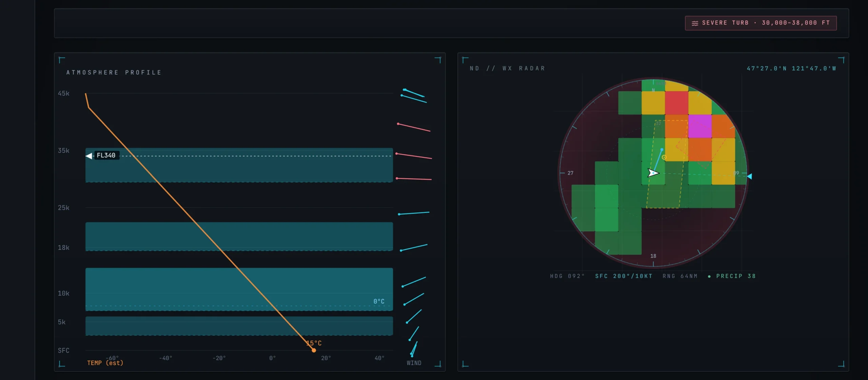Image resolution: width=868 pixels, height=380 pixels.
Task: Select the white aircraft arrow on radar
Action: pos(653,173)
